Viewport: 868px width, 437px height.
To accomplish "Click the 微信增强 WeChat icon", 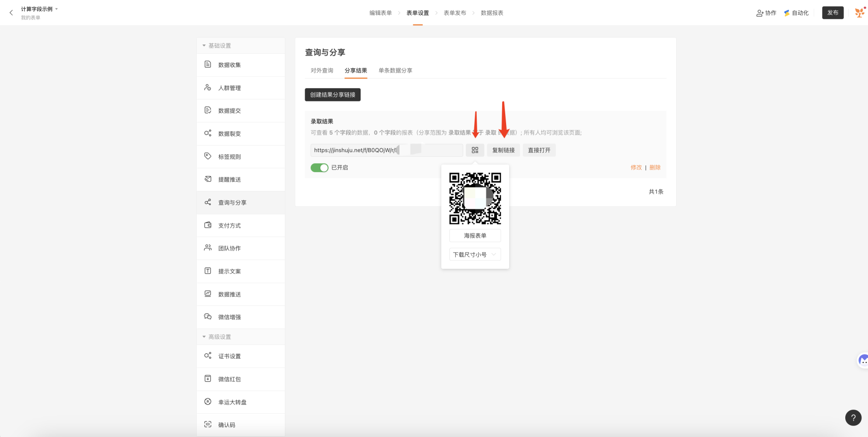I will [208, 317].
